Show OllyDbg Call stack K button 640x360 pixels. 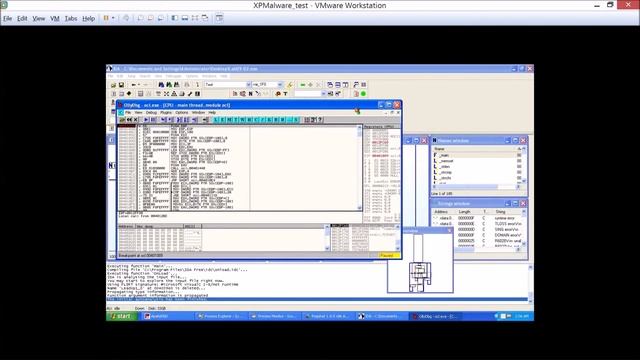pos(269,120)
